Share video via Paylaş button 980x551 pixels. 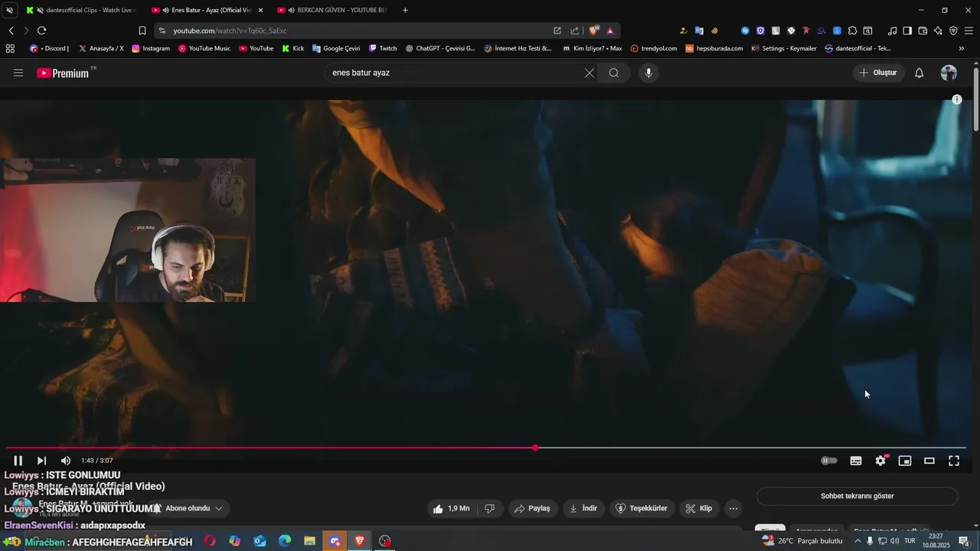click(533, 508)
